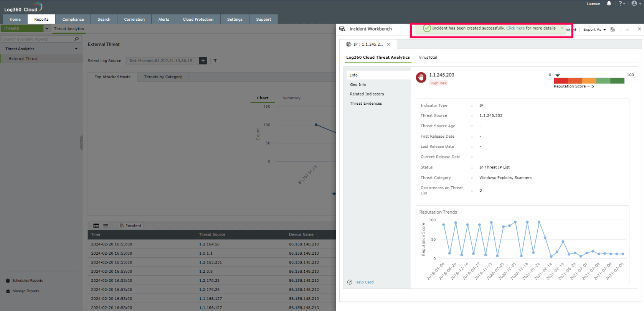
Task: Open the help question-mark menu
Action: click(x=622, y=3)
